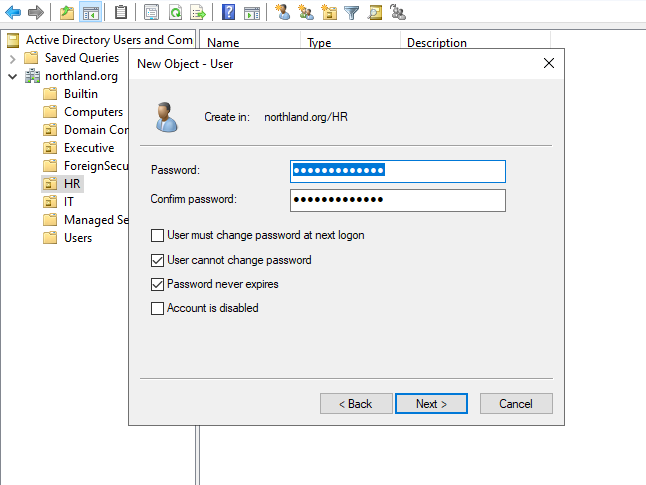Screen dimensions: 646x485
Task: Uncheck Password never expires
Action: tap(157, 284)
